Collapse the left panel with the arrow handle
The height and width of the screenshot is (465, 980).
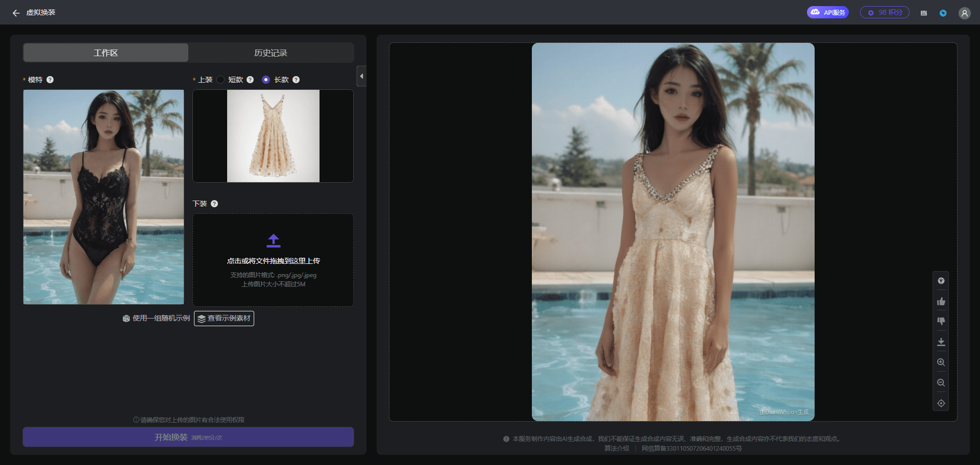[x=361, y=76]
